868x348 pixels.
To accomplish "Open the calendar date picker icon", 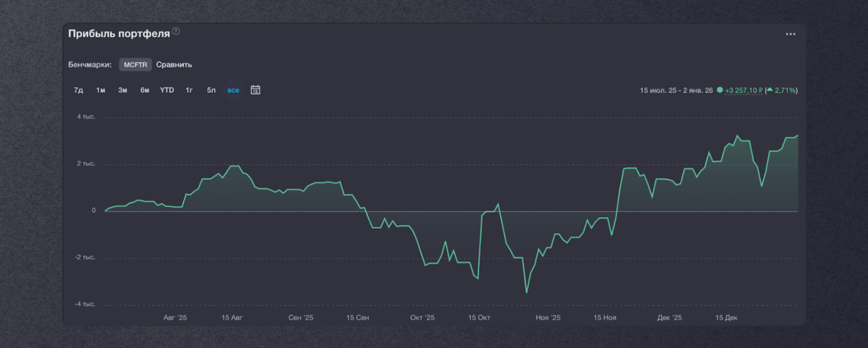I will coord(256,90).
